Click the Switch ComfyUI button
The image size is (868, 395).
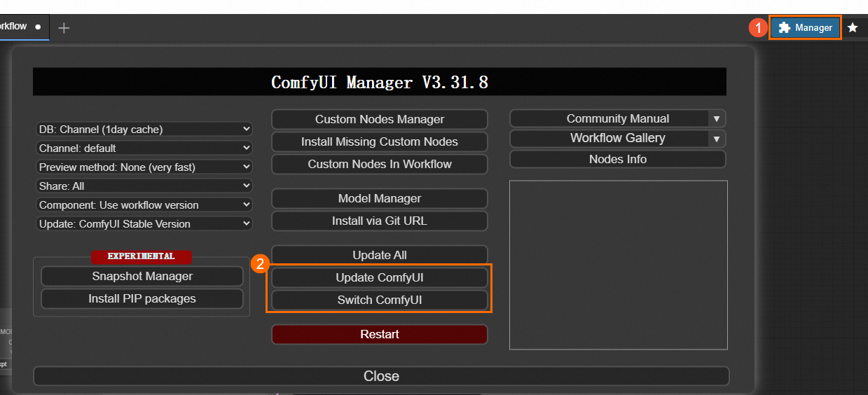click(x=380, y=300)
